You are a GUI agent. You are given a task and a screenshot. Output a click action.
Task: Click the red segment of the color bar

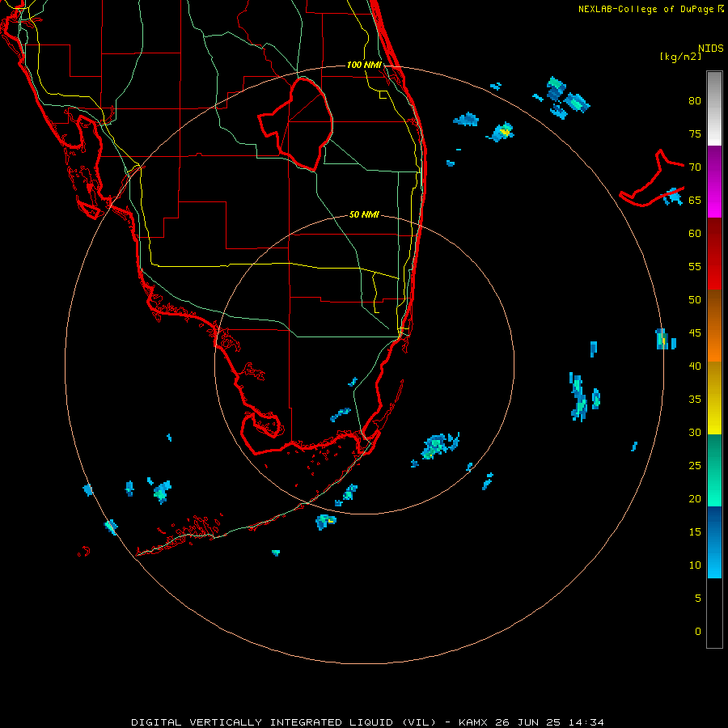[x=714, y=253]
